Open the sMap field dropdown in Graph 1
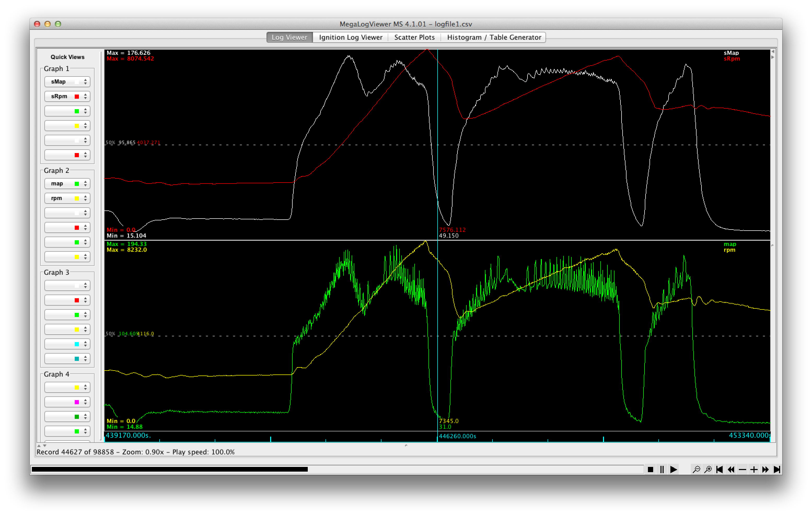The width and height of the screenshot is (812, 516). click(67, 81)
